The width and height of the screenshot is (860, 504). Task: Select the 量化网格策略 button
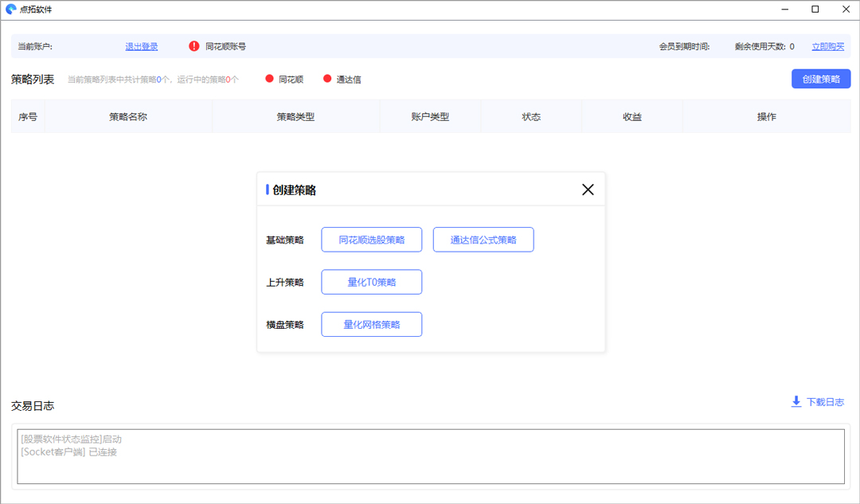point(371,324)
